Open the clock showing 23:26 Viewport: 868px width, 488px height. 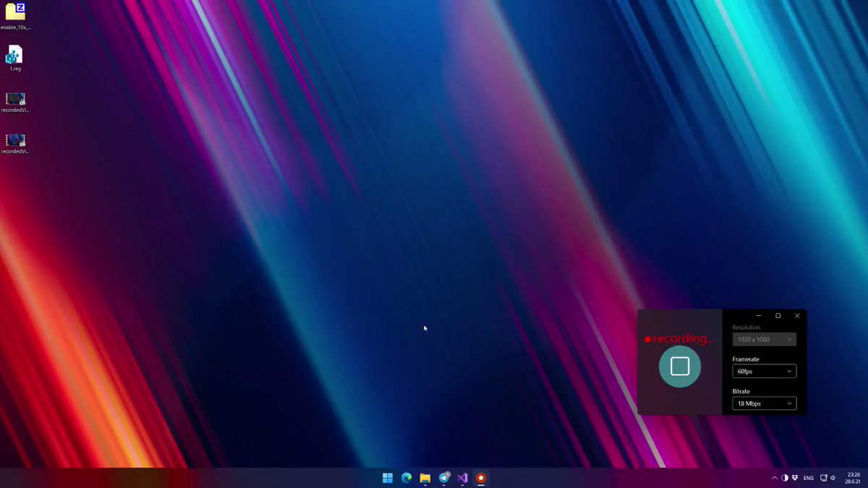854,478
